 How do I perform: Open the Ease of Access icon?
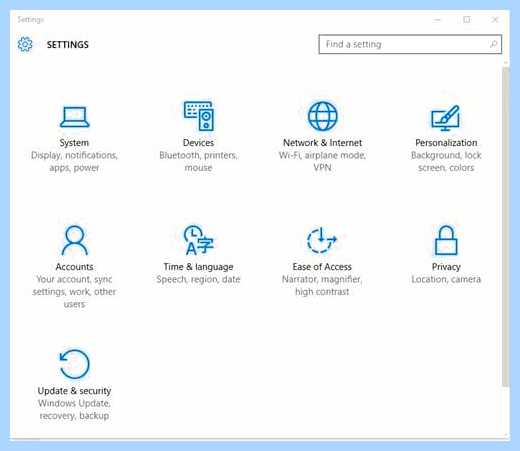[x=322, y=240]
